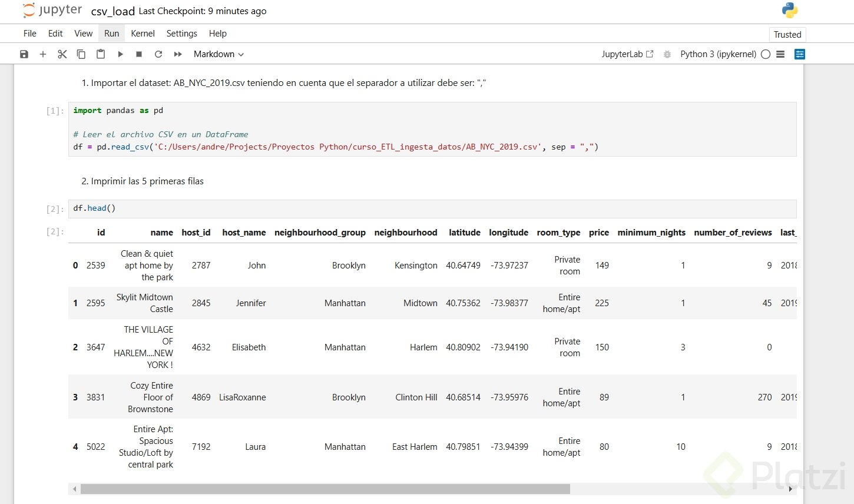Viewport: 854px width, 504px height.
Task: Copy the selected cell
Action: [x=81, y=54]
